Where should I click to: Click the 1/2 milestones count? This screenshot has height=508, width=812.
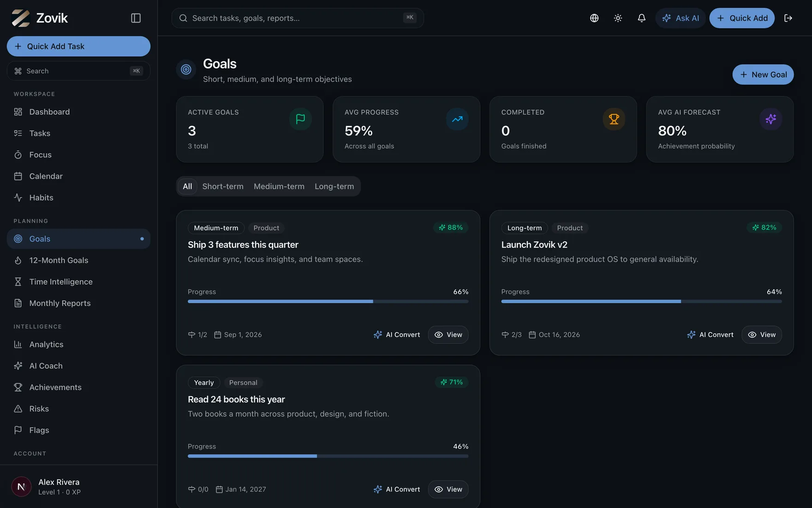click(197, 335)
